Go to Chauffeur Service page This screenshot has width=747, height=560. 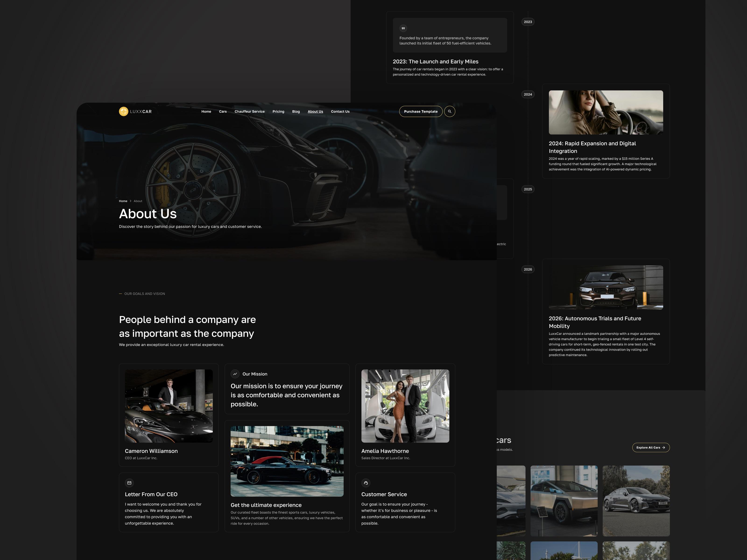[x=250, y=111]
